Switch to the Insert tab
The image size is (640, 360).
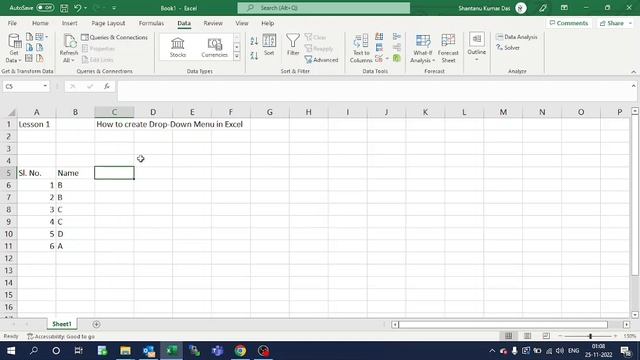coord(69,23)
